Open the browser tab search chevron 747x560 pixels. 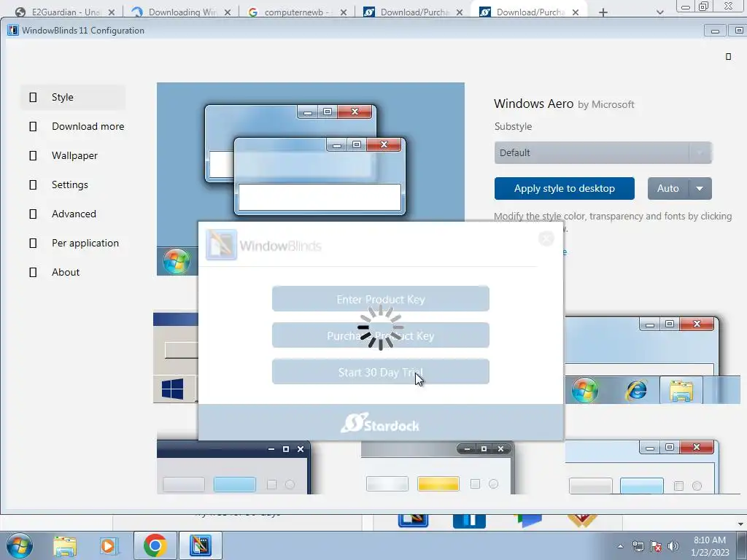(659, 12)
